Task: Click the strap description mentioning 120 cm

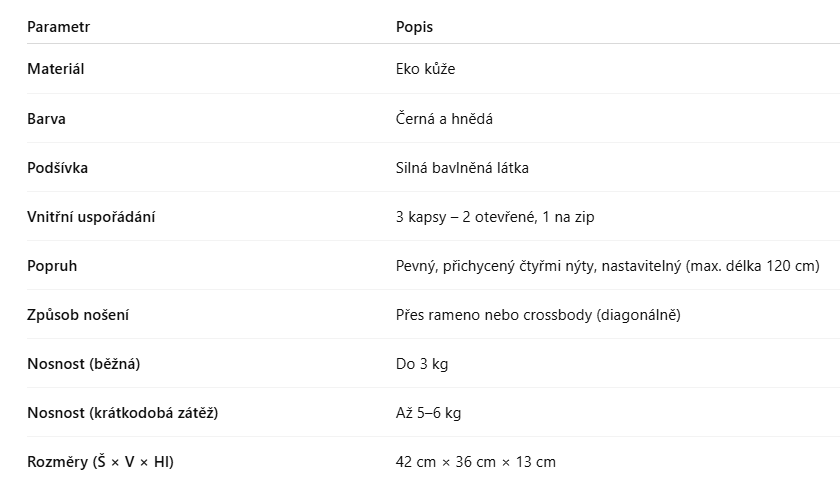Action: [x=607, y=265]
